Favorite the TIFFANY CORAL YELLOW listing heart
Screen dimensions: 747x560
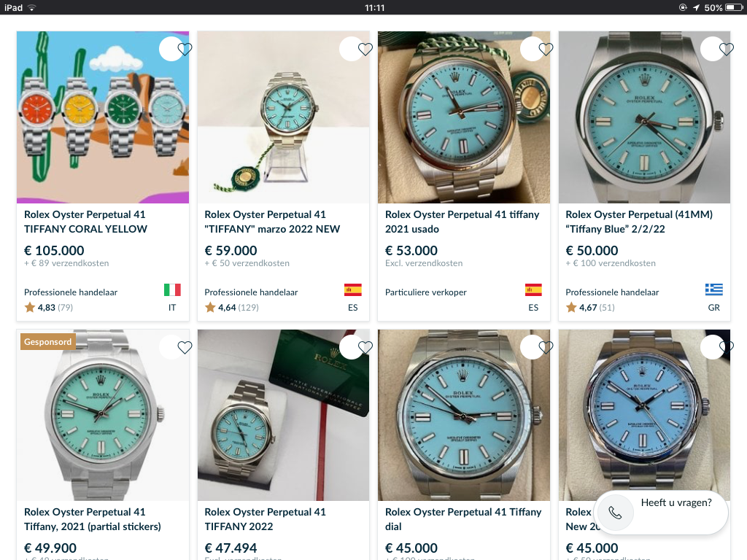pos(185,50)
